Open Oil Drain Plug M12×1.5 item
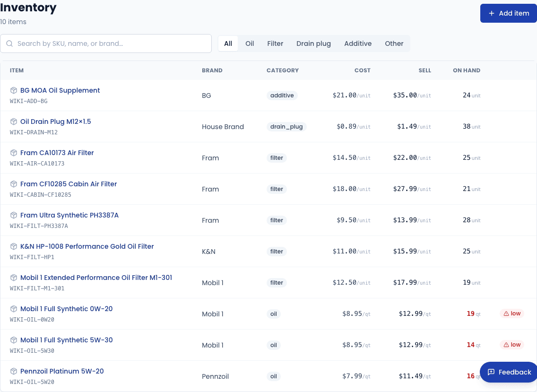This screenshot has width=537, height=392. pos(55,122)
